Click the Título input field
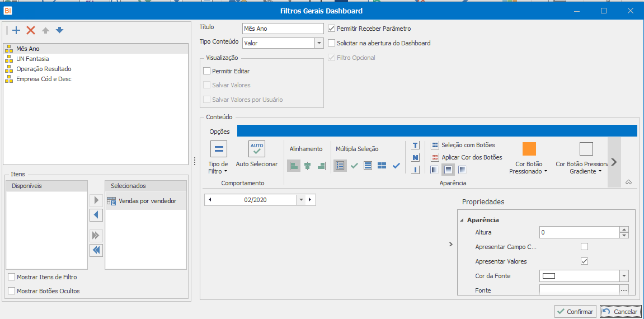The image size is (644, 319). point(283,29)
